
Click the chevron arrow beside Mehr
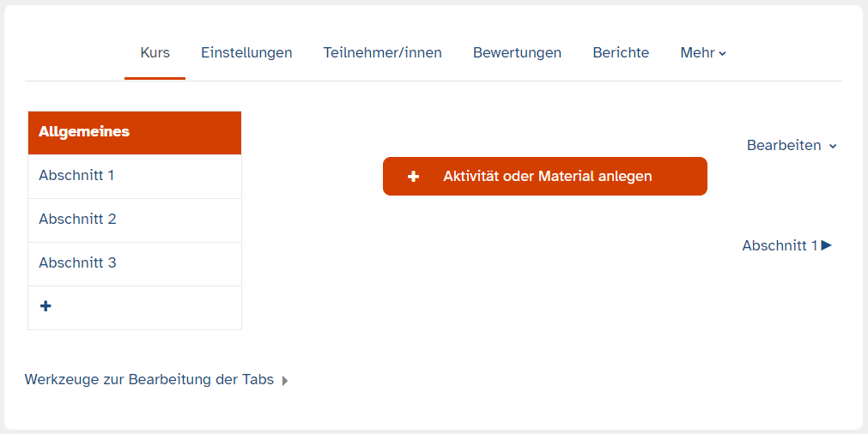pos(723,53)
